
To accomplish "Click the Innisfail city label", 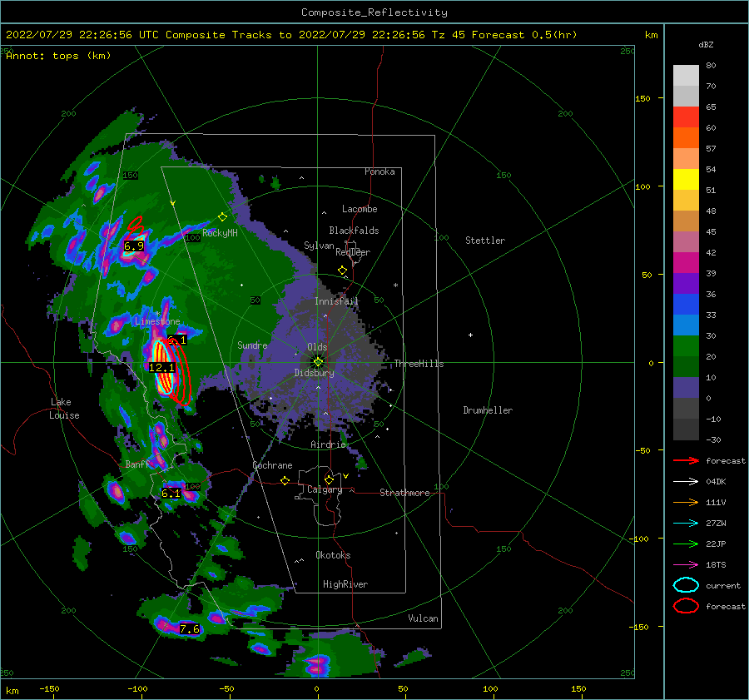I will click(x=336, y=301).
